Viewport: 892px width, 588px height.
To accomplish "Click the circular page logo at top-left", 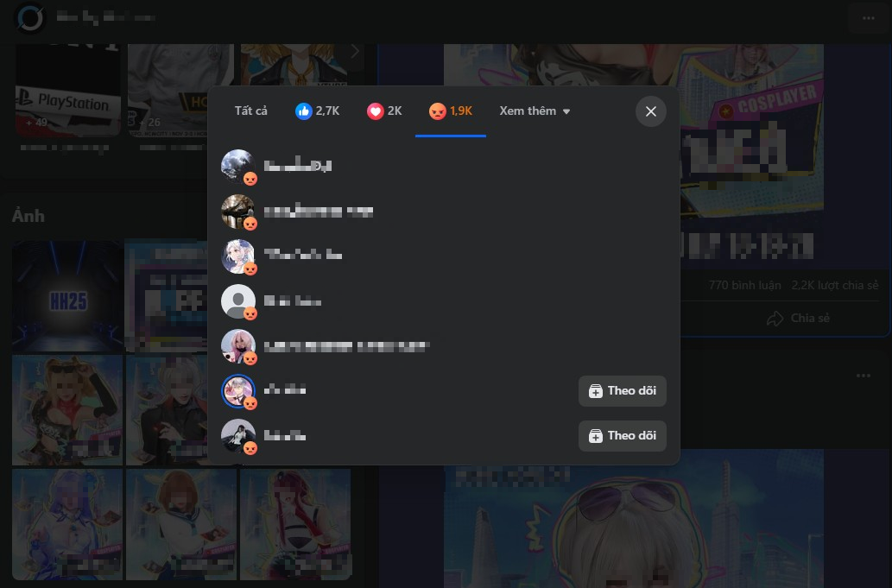I will [x=30, y=18].
